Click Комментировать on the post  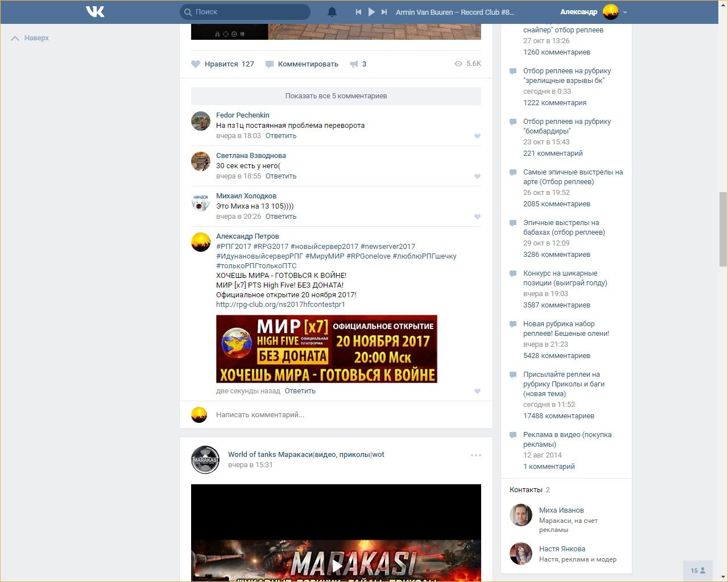point(302,64)
